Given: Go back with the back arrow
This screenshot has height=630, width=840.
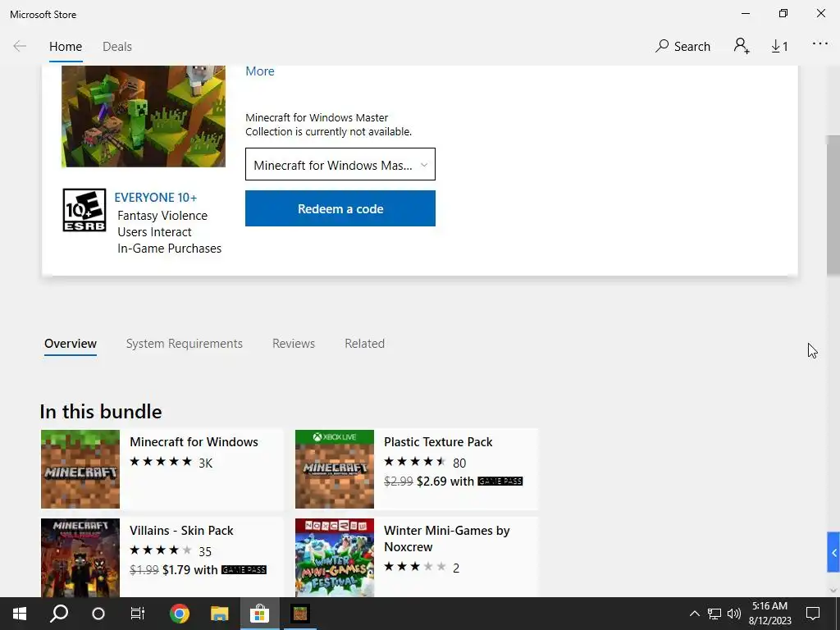Looking at the screenshot, I should click(20, 46).
